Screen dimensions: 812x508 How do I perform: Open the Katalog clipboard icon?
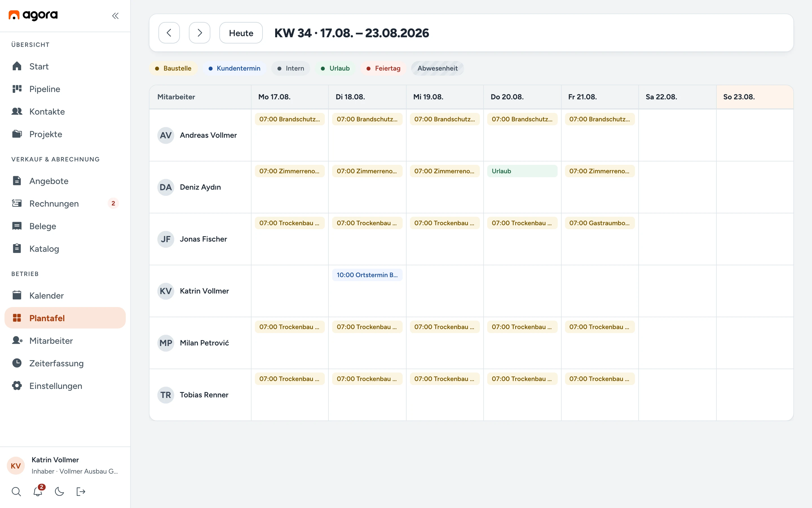(x=17, y=248)
